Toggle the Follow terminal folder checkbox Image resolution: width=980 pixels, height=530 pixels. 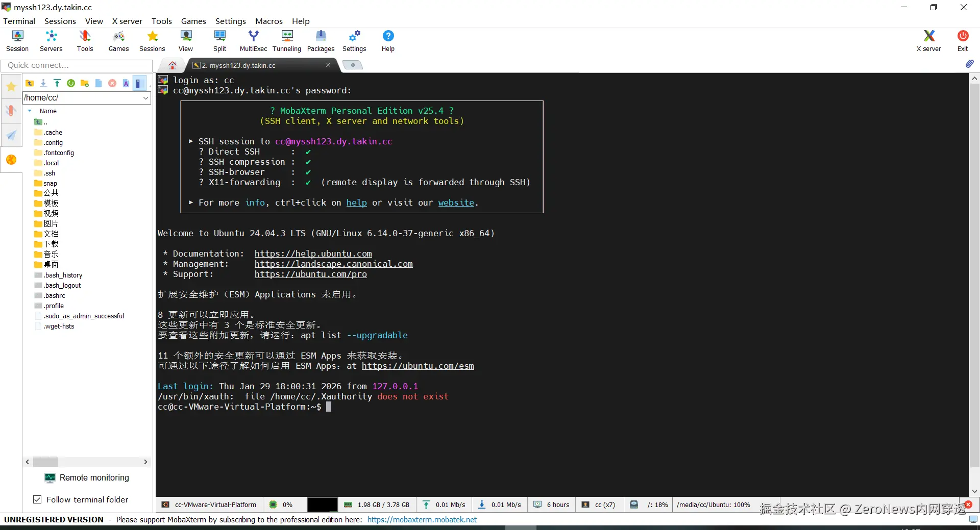(x=37, y=499)
